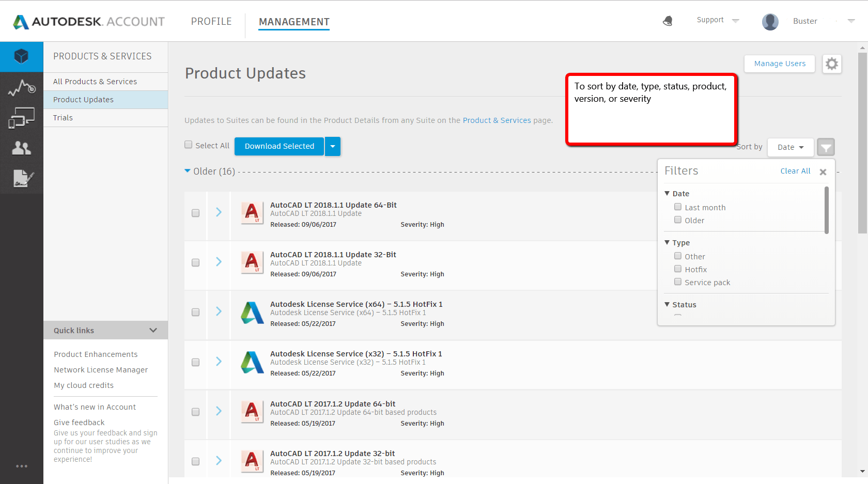The image size is (868, 484).
Task: Open the user management people icon
Action: [x=22, y=148]
